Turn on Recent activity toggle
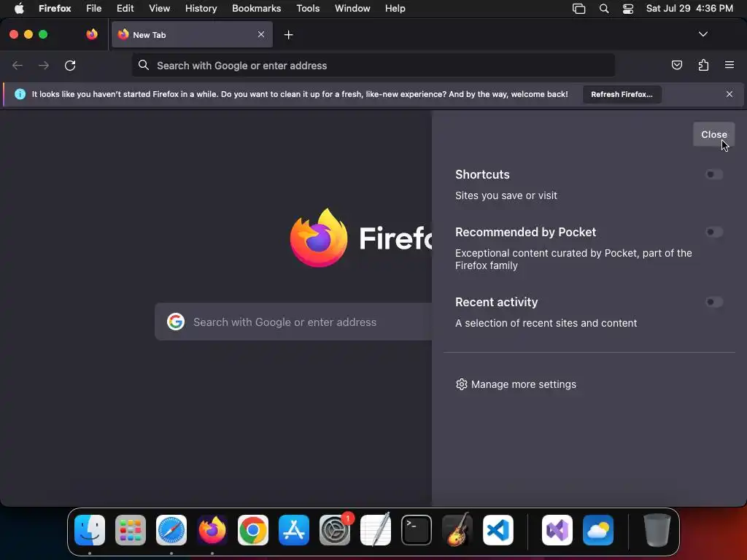747x560 pixels. tap(713, 302)
